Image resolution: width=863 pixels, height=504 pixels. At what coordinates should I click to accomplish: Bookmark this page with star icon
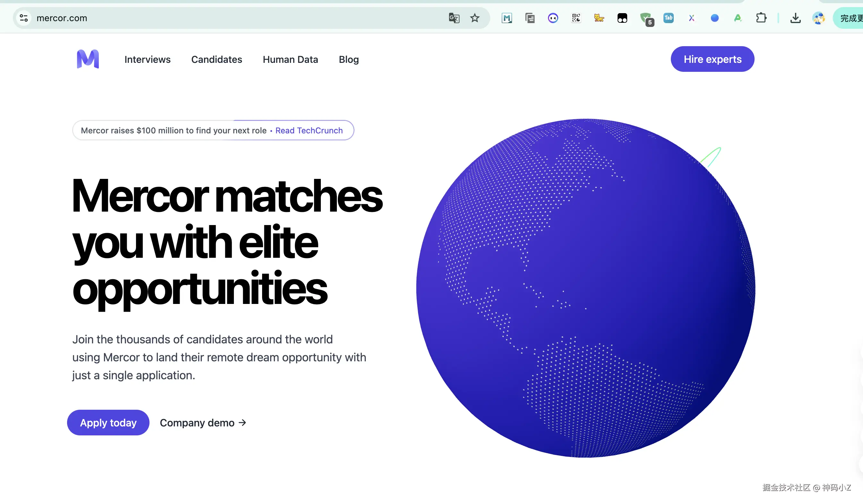pos(474,18)
